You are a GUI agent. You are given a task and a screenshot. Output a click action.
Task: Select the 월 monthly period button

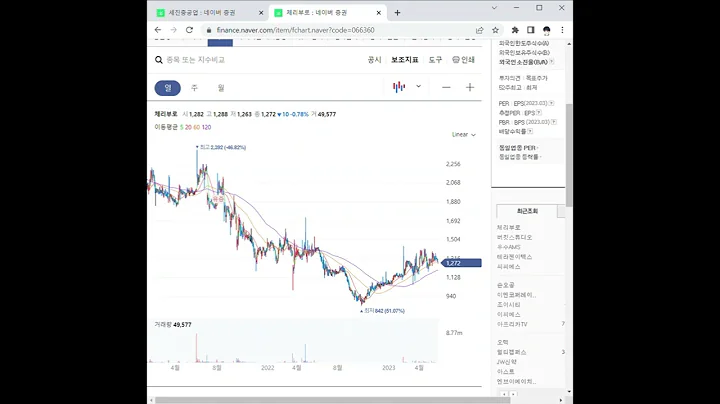pos(221,88)
